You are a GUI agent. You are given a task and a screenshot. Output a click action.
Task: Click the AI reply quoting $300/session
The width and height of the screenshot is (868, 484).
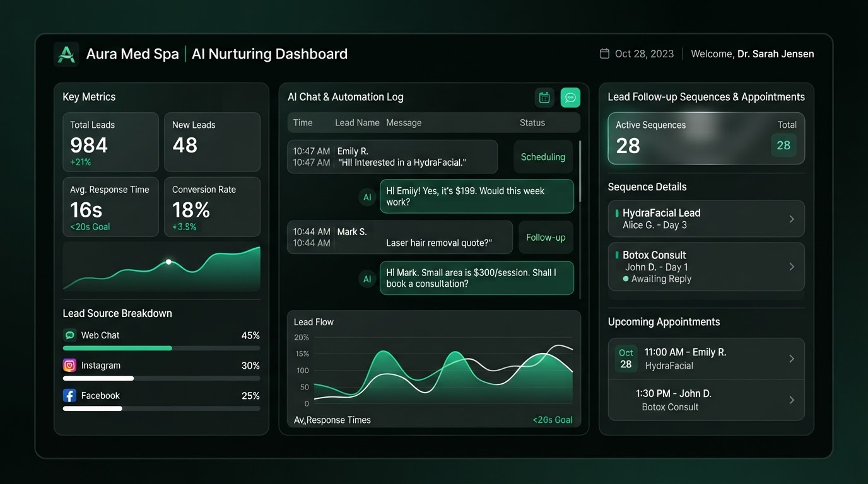pyautogui.click(x=477, y=279)
